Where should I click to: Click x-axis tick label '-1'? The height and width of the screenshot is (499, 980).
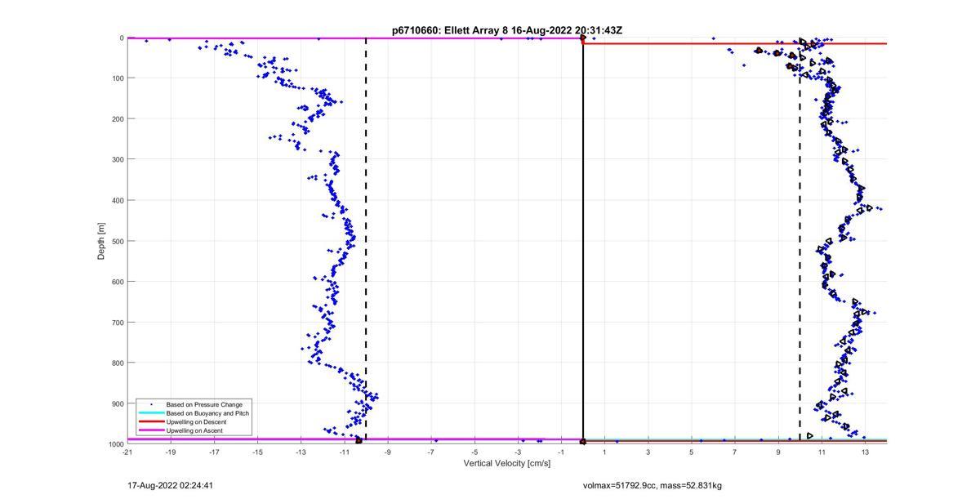coord(561,452)
